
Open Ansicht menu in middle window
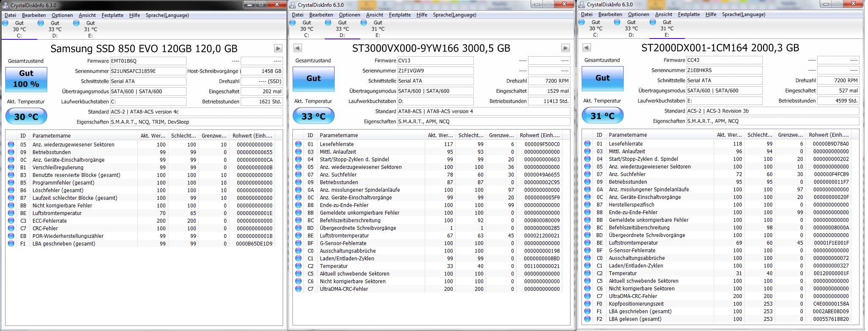tap(375, 15)
